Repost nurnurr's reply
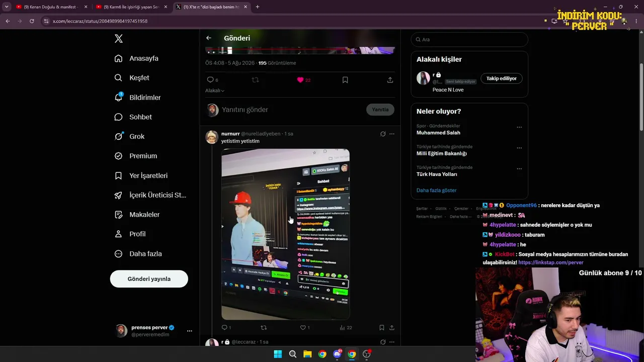This screenshot has height=362, width=644. (264, 328)
